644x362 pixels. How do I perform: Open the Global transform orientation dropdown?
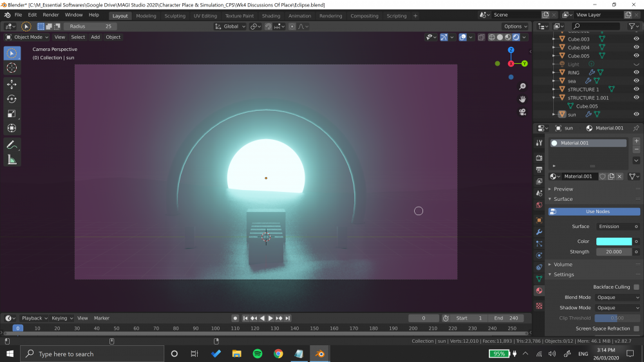pos(230,26)
